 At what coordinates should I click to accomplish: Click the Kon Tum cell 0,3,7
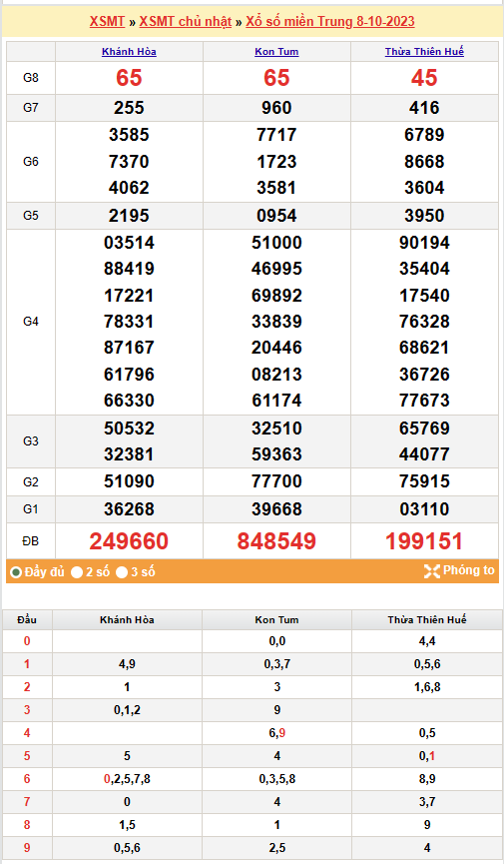point(277,664)
